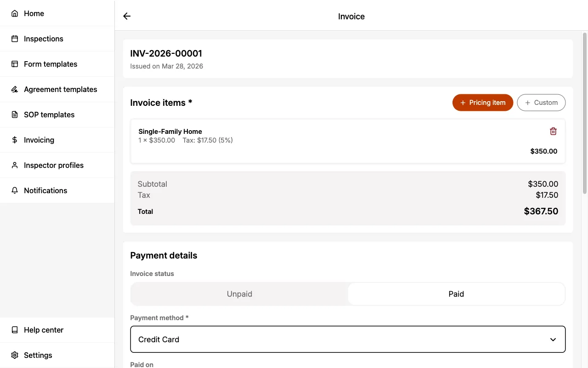
Task: Add a new Pricing item
Action: point(483,103)
